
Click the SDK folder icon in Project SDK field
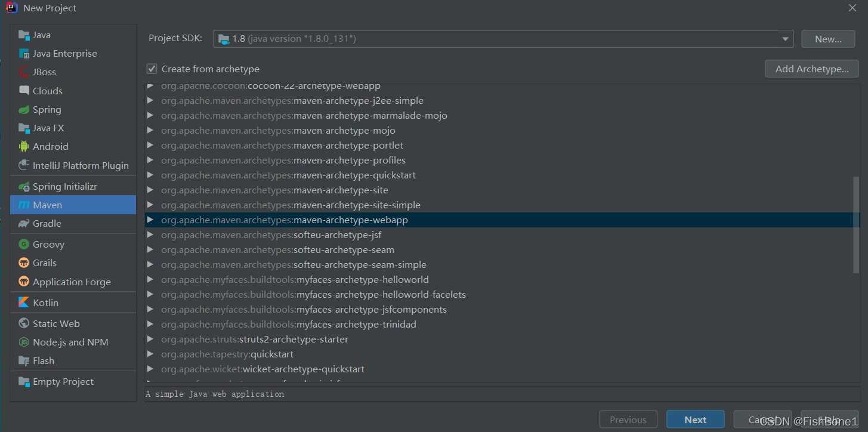pyautogui.click(x=224, y=39)
